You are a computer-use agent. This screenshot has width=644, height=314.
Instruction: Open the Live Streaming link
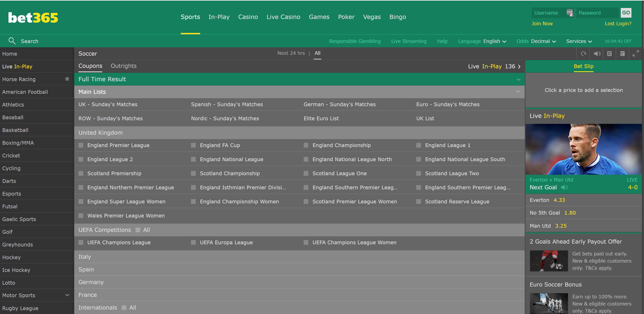(x=409, y=41)
